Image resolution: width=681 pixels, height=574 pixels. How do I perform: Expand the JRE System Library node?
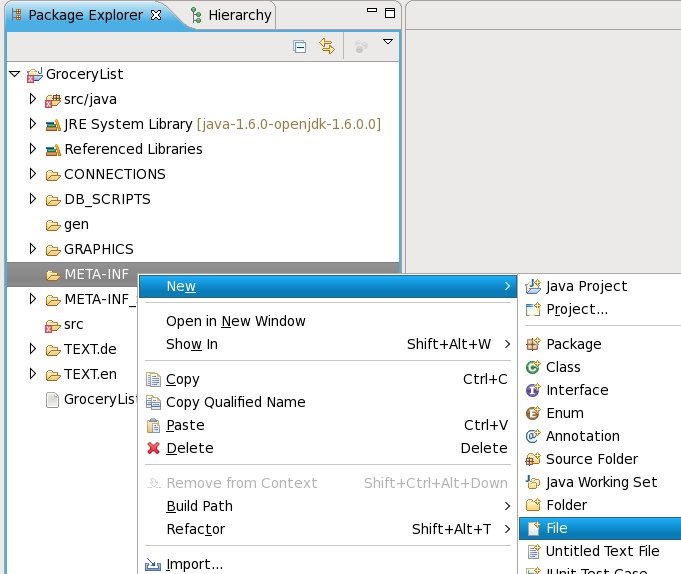[x=32, y=124]
